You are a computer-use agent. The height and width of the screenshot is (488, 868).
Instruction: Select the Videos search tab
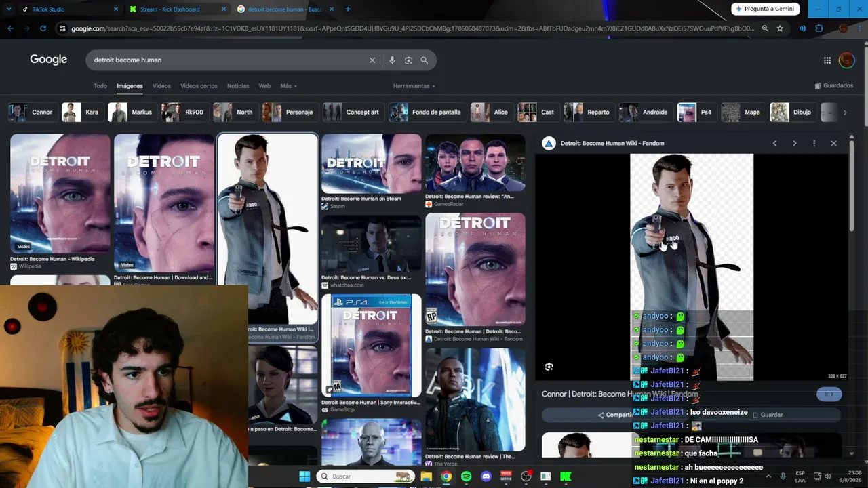tap(161, 86)
